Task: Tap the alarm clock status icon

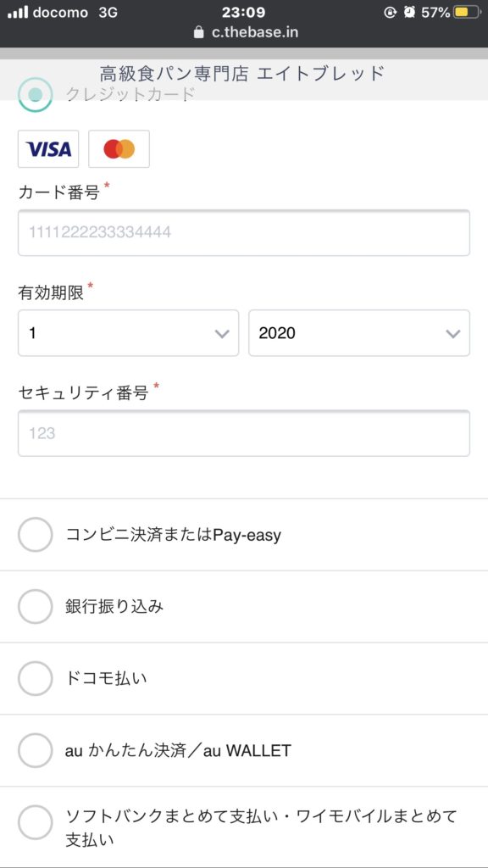Action: (x=409, y=12)
